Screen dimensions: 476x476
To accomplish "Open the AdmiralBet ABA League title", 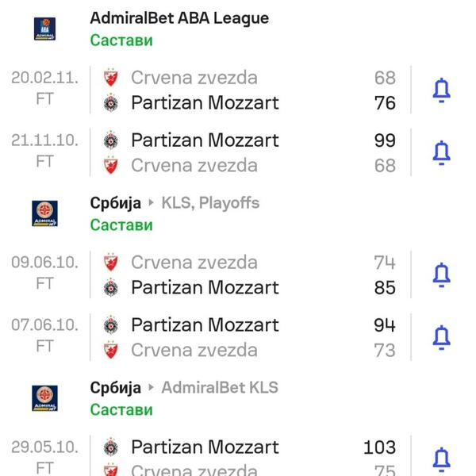I will click(x=179, y=17).
